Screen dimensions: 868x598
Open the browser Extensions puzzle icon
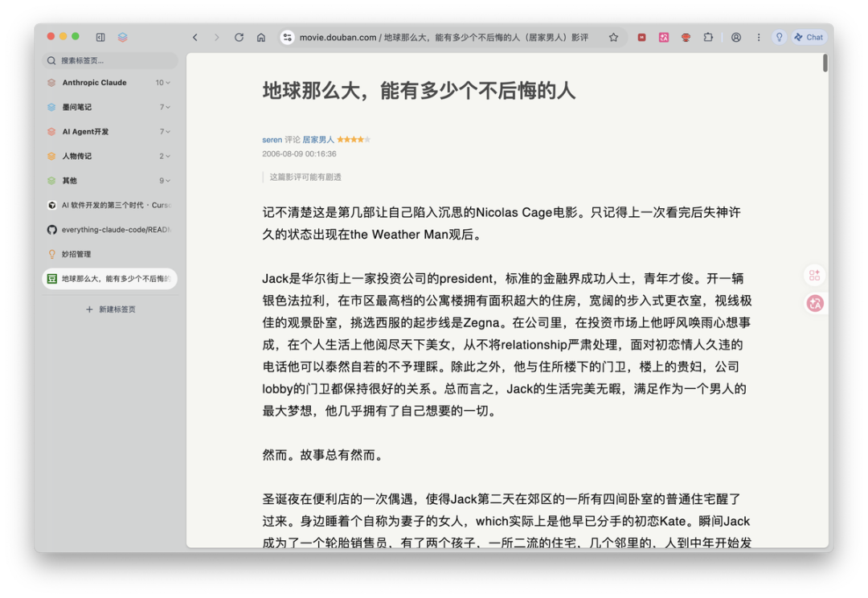(x=707, y=37)
